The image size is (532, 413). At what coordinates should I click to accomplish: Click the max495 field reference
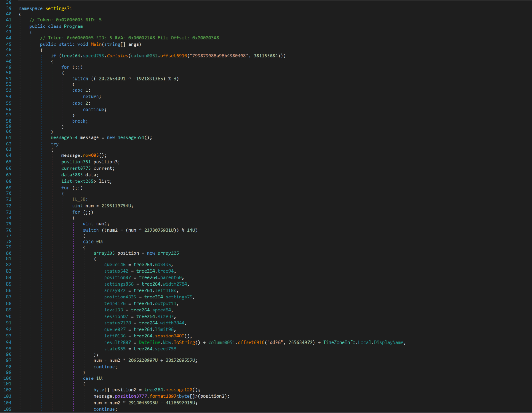click(163, 265)
